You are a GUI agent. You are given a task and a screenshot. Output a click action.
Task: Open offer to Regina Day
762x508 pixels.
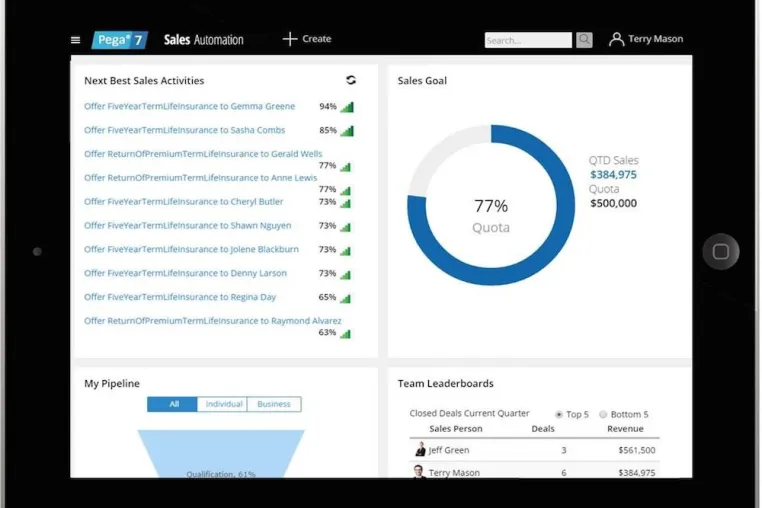tap(180, 297)
